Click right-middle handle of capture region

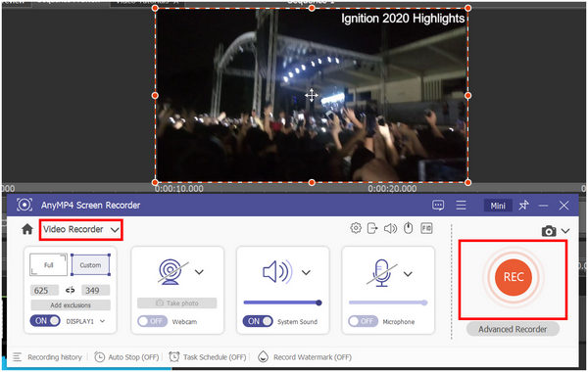point(467,96)
